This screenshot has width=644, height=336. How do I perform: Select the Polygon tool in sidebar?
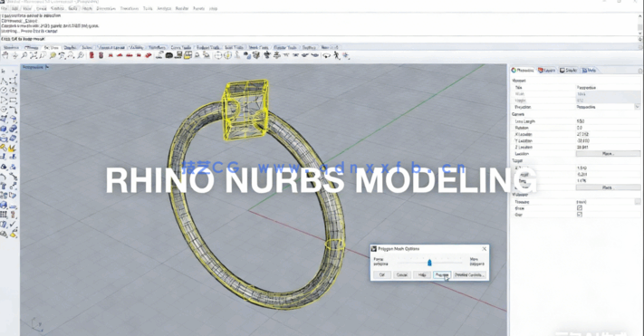pyautogui.click(x=4, y=110)
